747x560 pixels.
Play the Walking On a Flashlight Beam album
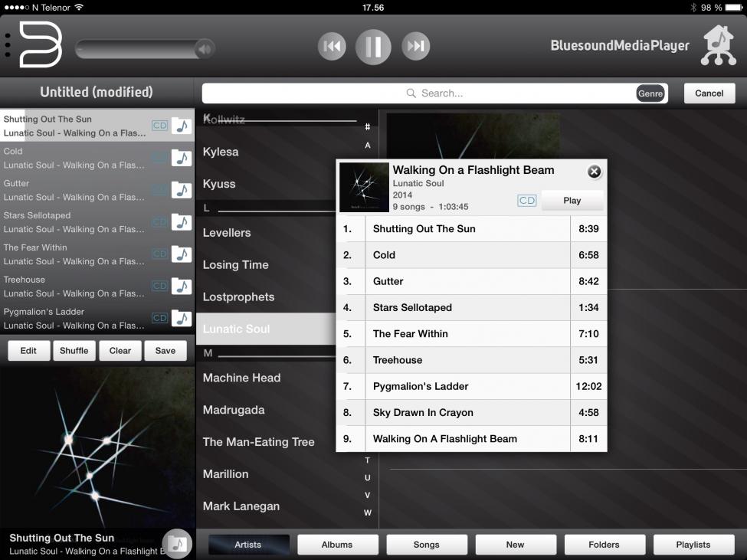coord(572,201)
